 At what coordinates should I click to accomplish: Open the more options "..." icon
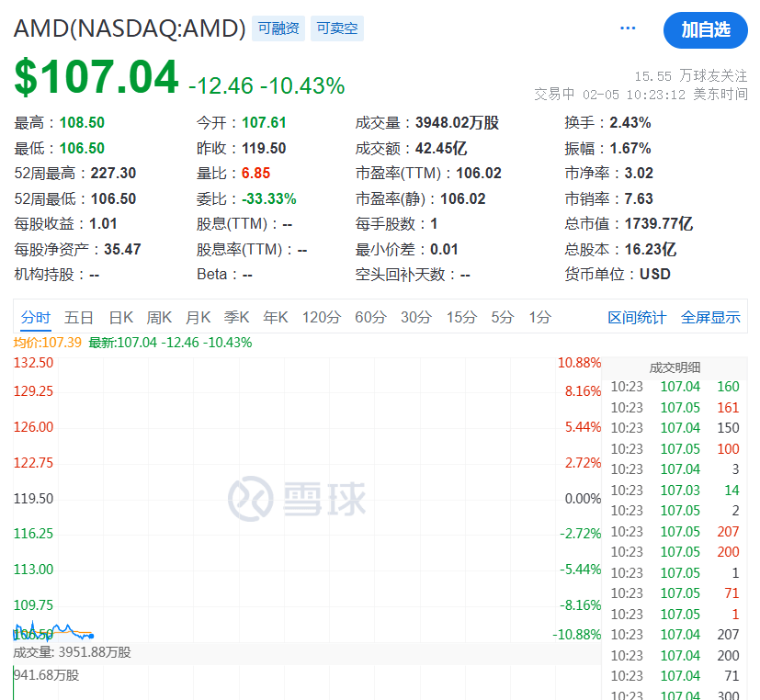[628, 28]
